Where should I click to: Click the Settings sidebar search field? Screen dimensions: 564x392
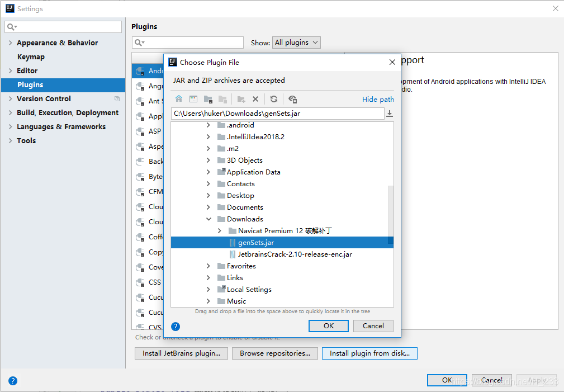(63, 27)
